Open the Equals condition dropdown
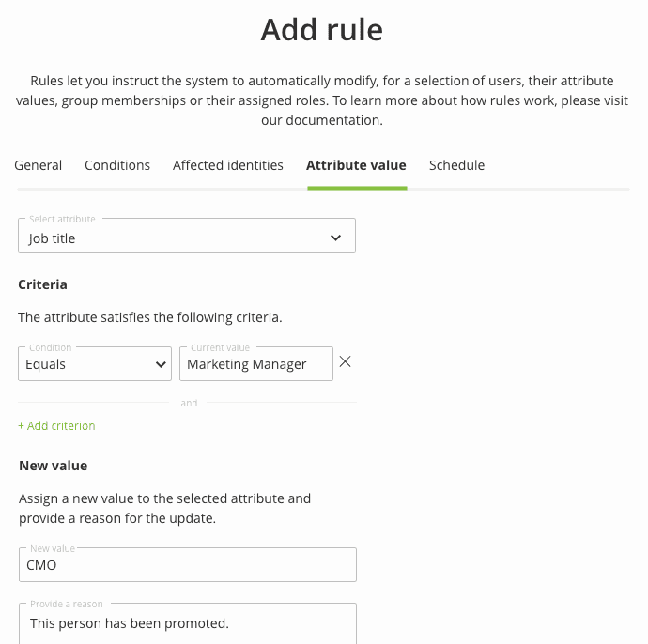The width and height of the screenshot is (648, 644). coord(94,364)
